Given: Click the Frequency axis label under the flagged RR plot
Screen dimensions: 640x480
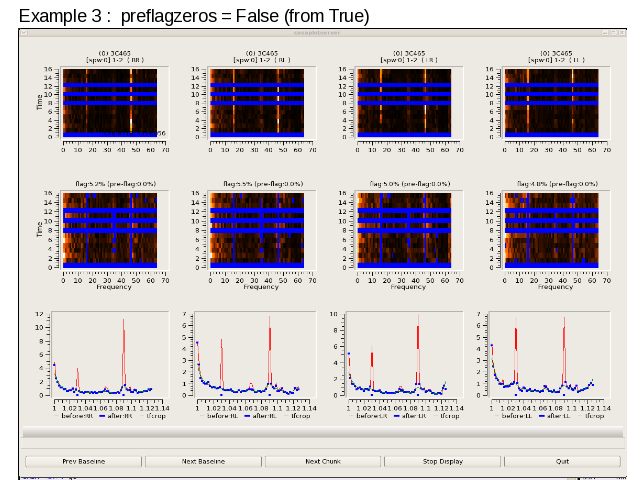Looking at the screenshot, I should 114,287.
